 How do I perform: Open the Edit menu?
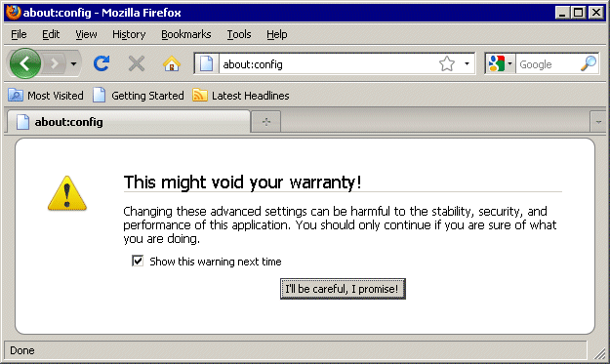pyautogui.click(x=51, y=34)
